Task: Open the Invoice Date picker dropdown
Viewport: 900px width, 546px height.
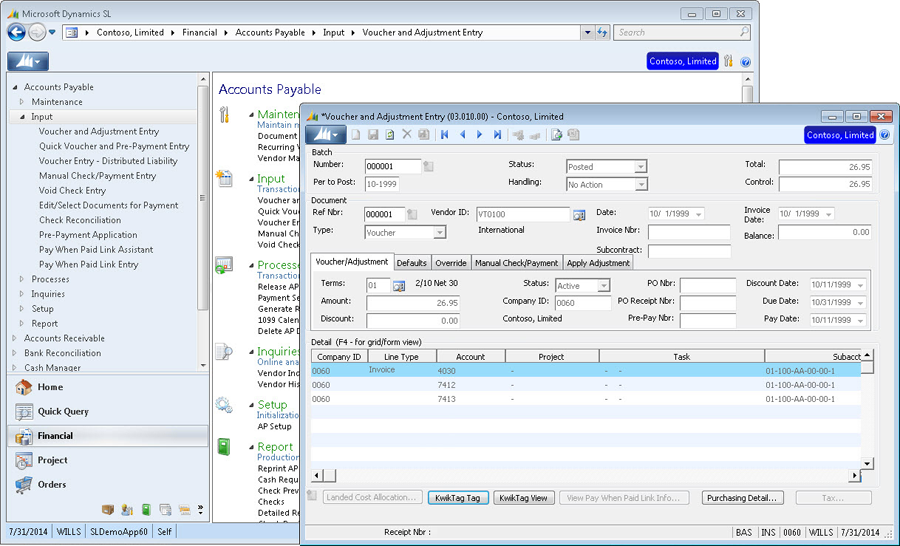Action: (828, 214)
